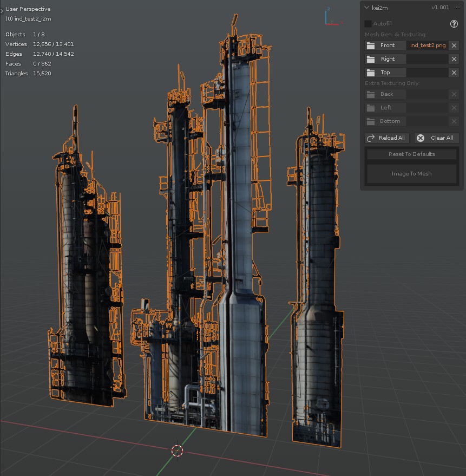Click the navigation axis gizmo

[x=332, y=17]
